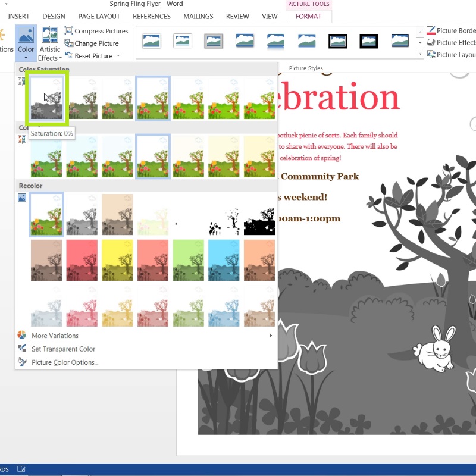Open the Color dropdown button
This screenshot has width=476, height=476.
[26, 43]
